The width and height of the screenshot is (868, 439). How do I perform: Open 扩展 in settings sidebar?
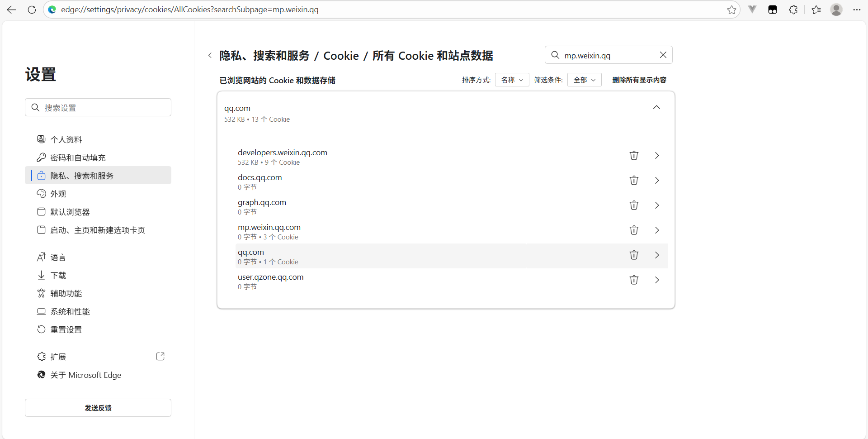pyautogui.click(x=98, y=357)
